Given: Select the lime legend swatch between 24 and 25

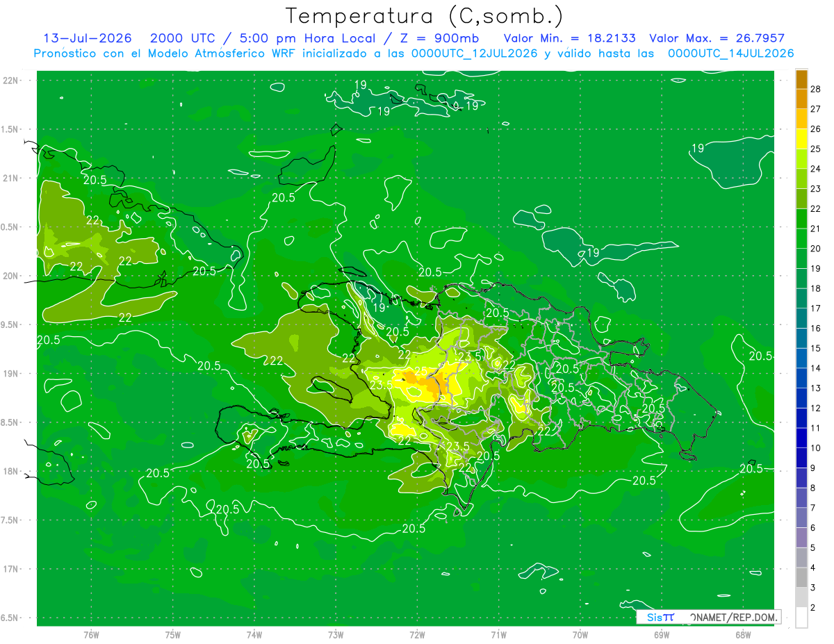Looking at the screenshot, I should (801, 159).
